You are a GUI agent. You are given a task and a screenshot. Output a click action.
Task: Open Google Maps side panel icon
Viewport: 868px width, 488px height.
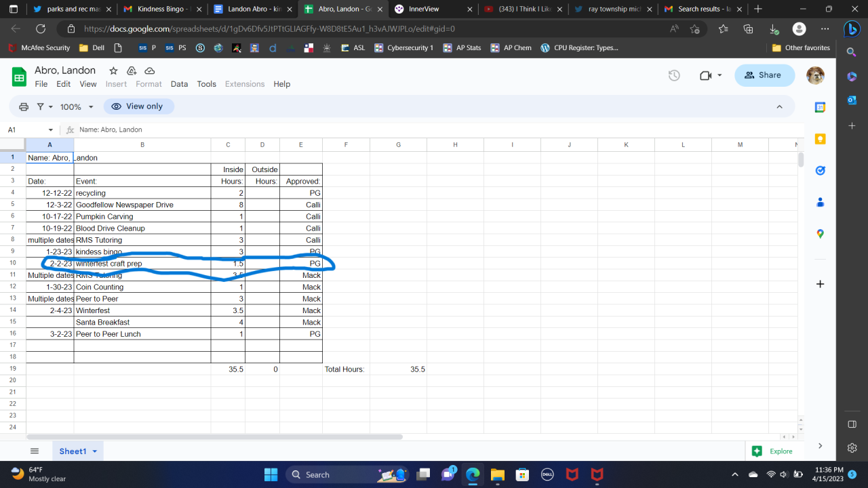820,234
